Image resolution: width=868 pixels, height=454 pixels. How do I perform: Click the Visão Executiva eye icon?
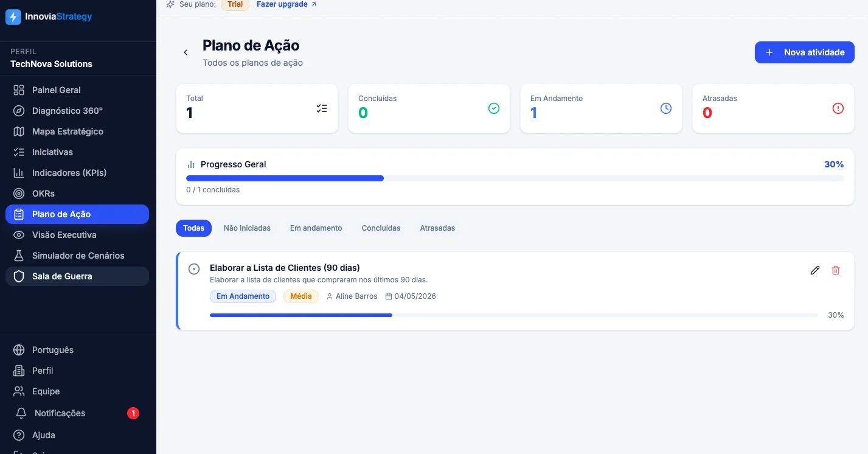(x=19, y=235)
